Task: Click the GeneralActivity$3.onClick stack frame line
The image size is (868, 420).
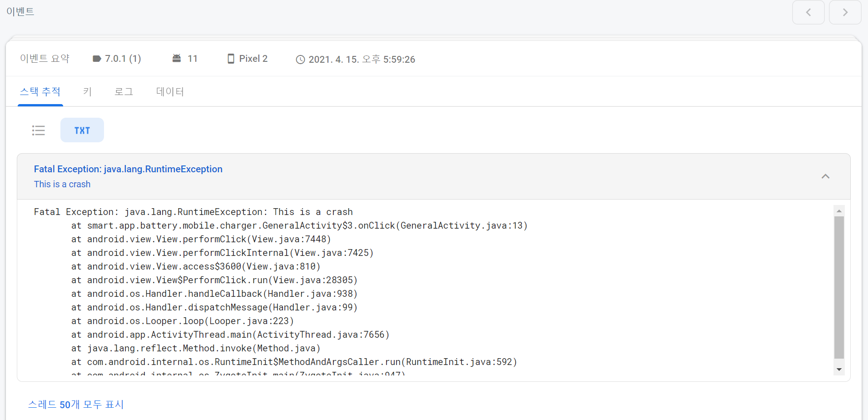Action: tap(299, 225)
